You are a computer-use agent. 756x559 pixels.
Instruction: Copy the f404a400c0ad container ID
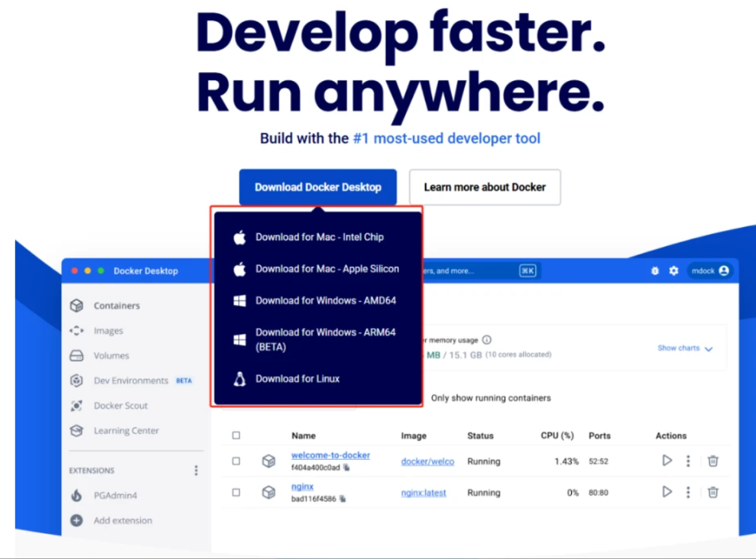(346, 468)
